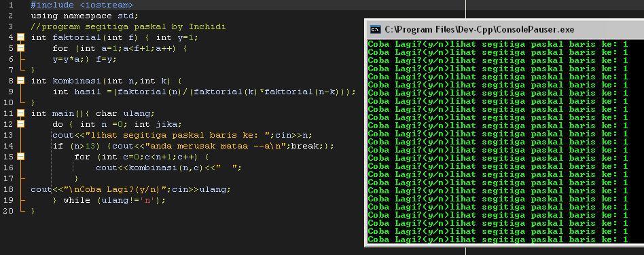Click the cout kombinasi(n,c) line
This screenshot has height=255, width=644.
coord(168,168)
